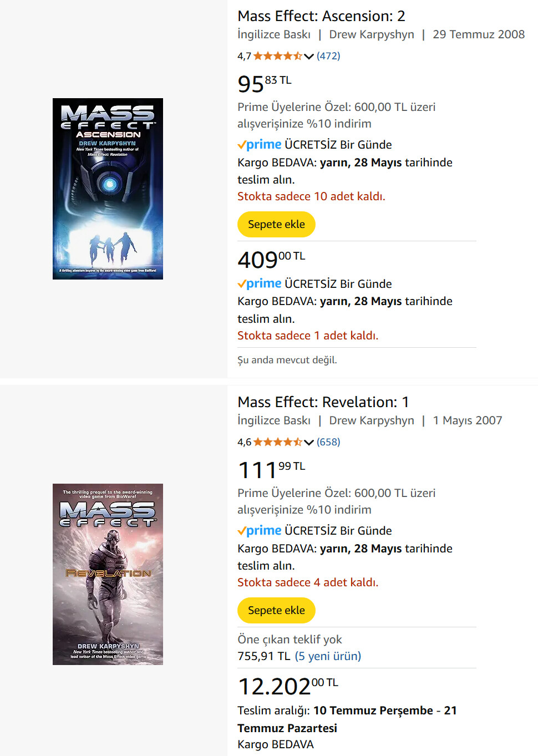Viewport: 538px width, 756px height.
Task: Click the prime logo on Ascension's 409,00 TL offer
Action: [x=260, y=284]
